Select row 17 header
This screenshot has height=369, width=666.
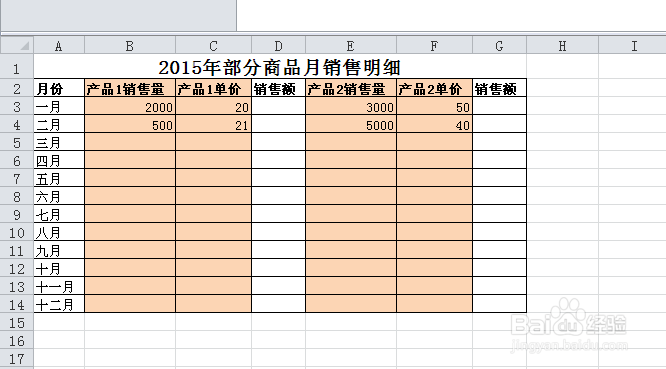pos(17,358)
